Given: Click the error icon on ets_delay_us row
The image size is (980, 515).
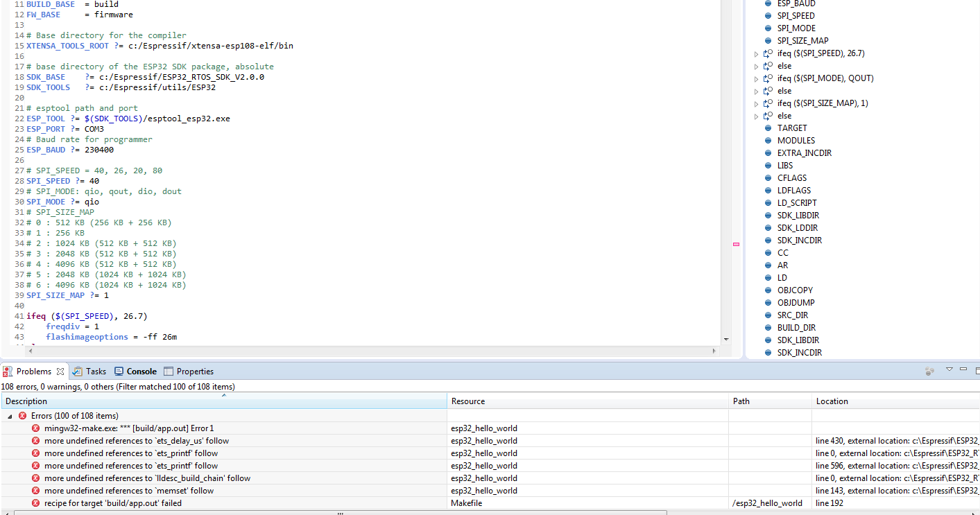Looking at the screenshot, I should click(x=35, y=441).
